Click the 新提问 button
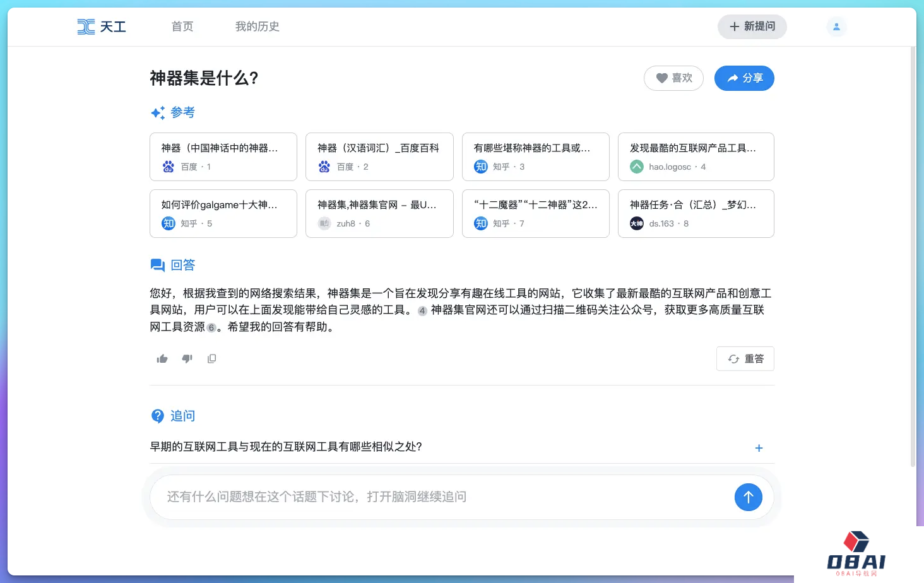Screen dimensions: 924x583 click(x=752, y=26)
